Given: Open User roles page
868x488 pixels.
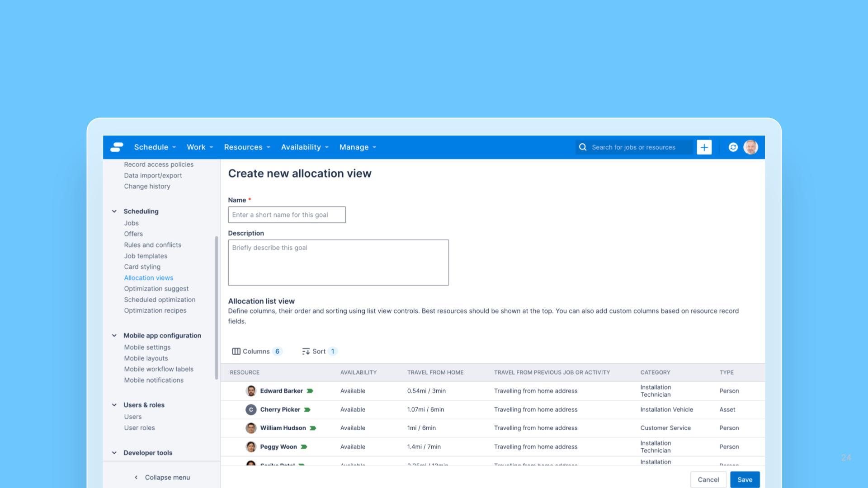Looking at the screenshot, I should pos(139,428).
